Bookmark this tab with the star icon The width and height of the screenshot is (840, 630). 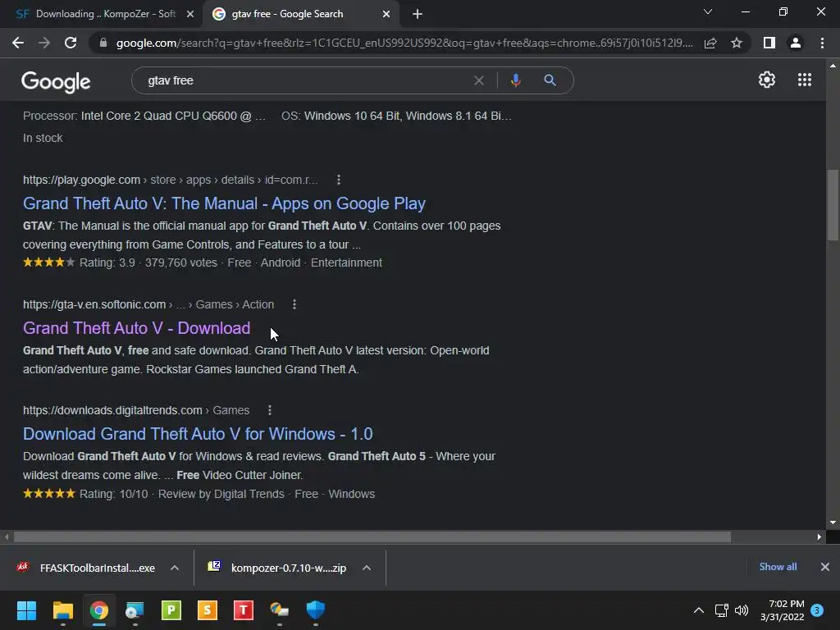737,43
